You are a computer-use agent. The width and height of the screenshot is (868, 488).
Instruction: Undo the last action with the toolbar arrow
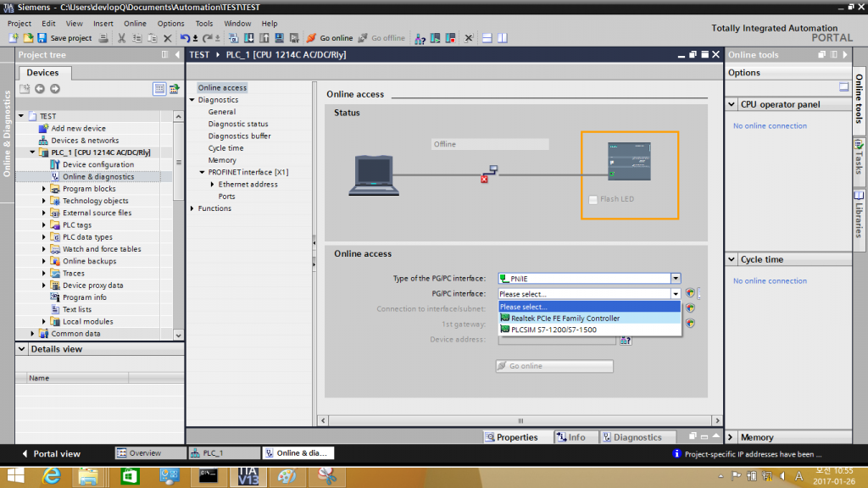pyautogui.click(x=185, y=38)
